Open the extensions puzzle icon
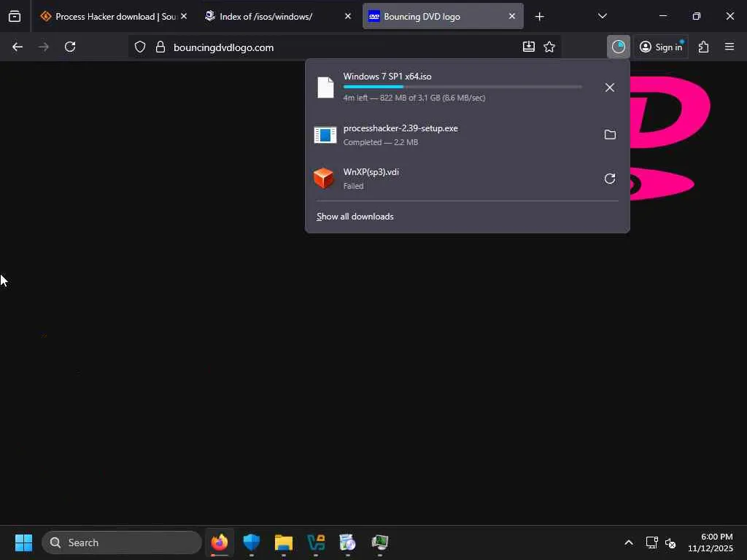The width and height of the screenshot is (747, 560). tap(704, 47)
